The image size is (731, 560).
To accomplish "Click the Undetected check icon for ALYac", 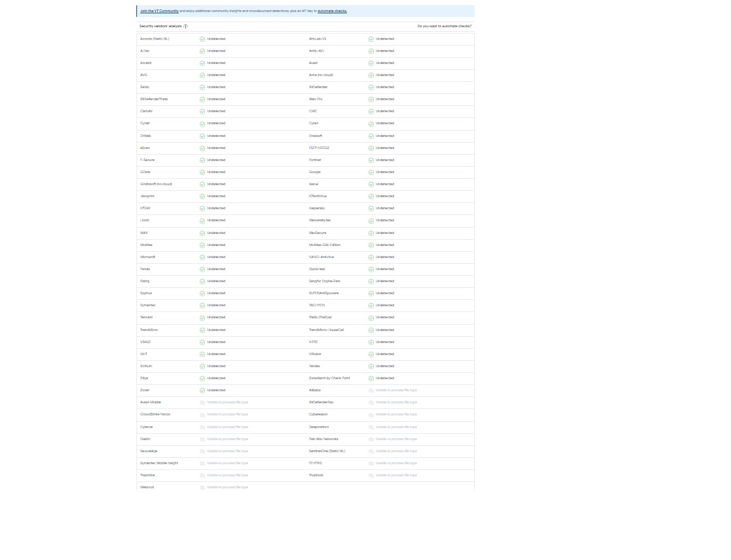I will pos(202,51).
